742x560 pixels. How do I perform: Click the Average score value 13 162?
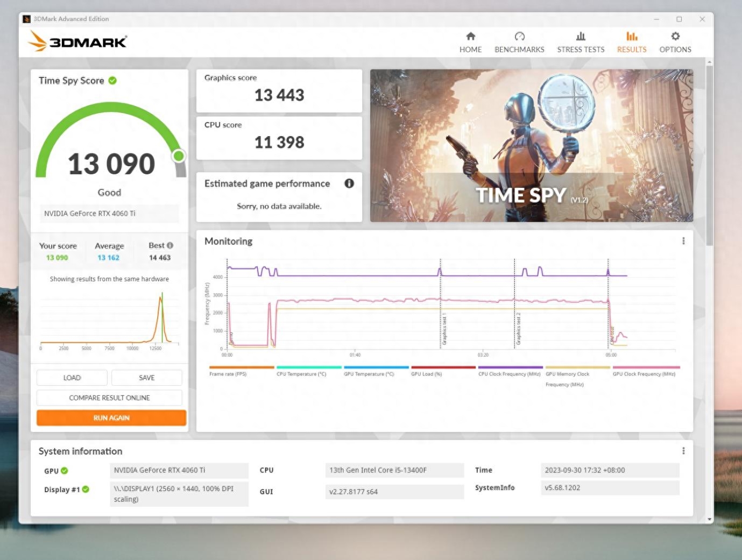109,258
